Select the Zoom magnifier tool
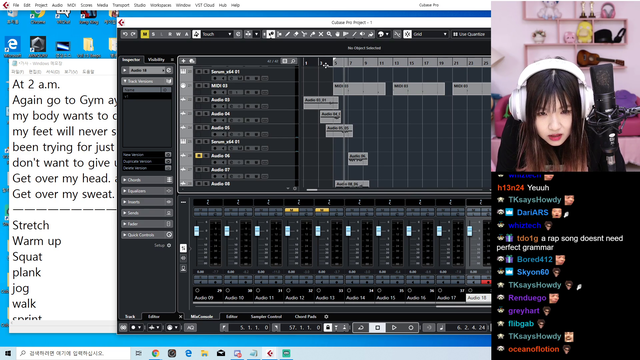The width and height of the screenshot is (640, 360). [329, 34]
